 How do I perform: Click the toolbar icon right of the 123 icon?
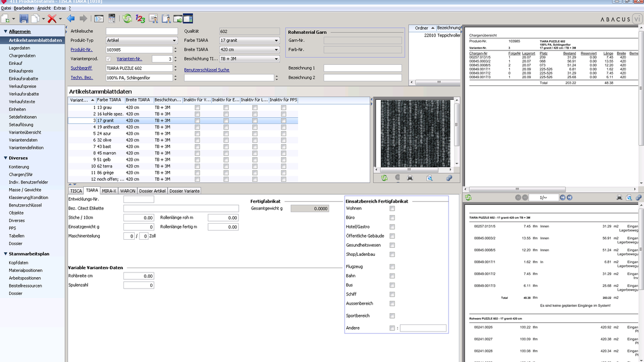pos(153,19)
